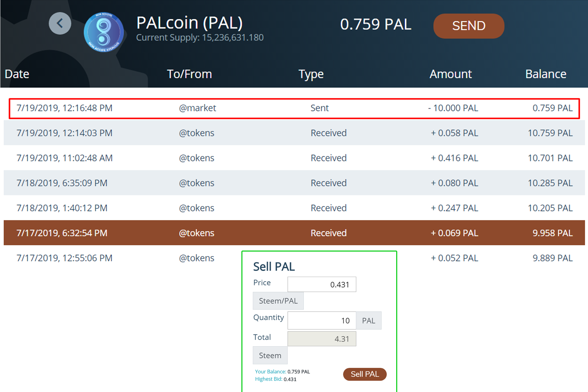Select the 7/18/2019 1:40:12 PM transaction row

(294, 208)
